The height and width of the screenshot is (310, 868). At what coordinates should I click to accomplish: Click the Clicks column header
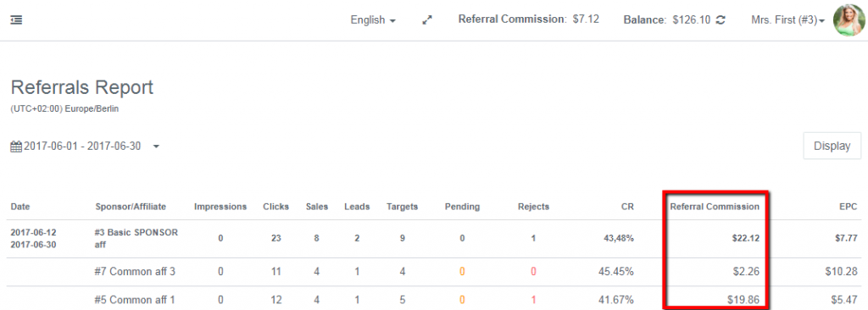pyautogui.click(x=275, y=207)
